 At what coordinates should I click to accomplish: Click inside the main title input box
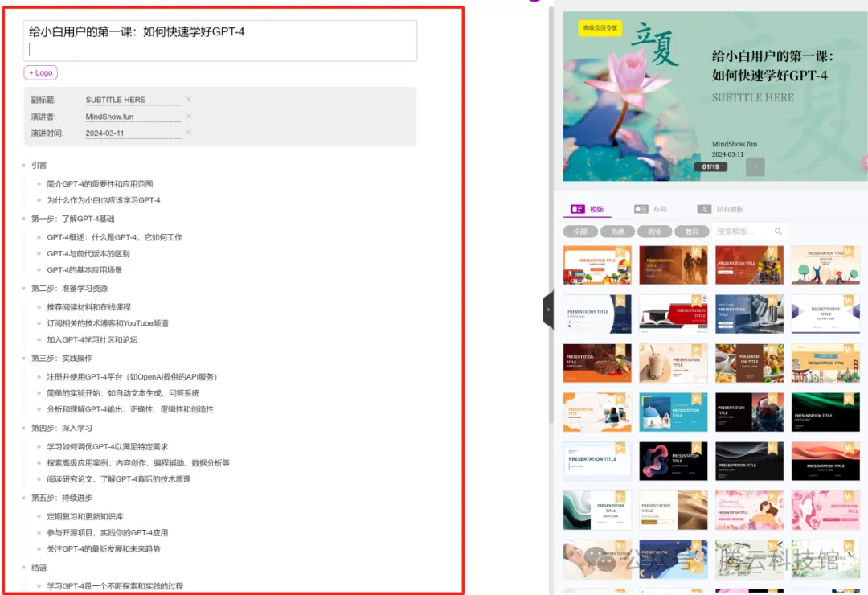click(x=217, y=40)
